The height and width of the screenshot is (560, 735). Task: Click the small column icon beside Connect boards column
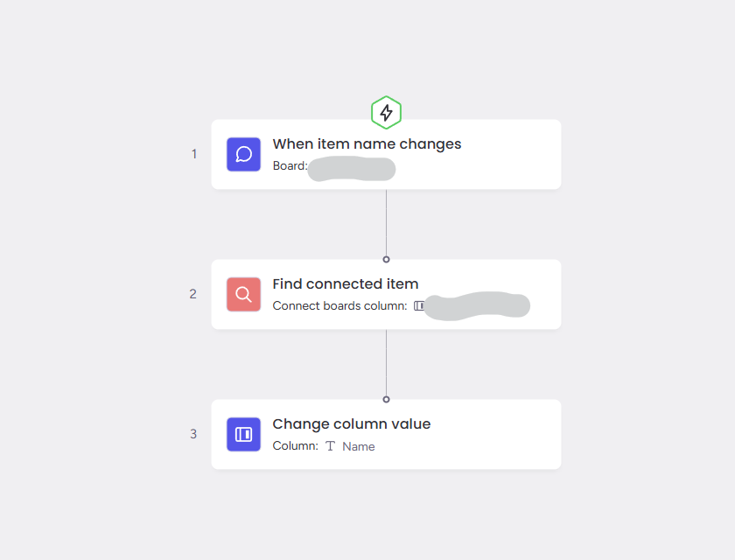[419, 306]
